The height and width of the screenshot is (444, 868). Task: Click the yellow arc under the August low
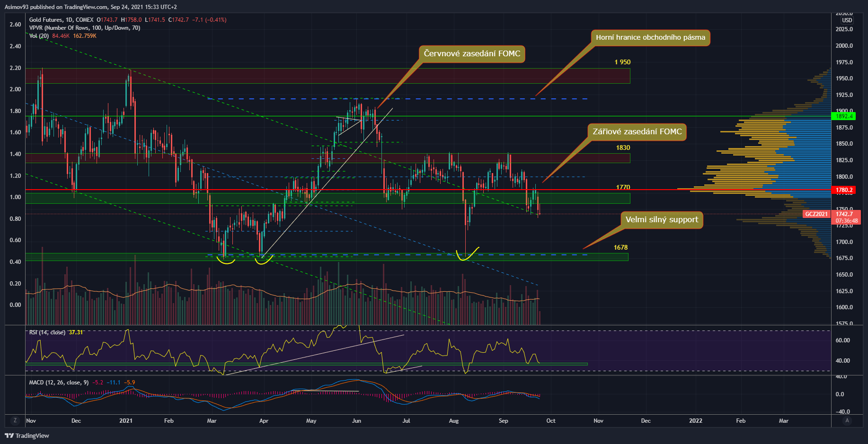[x=467, y=255]
